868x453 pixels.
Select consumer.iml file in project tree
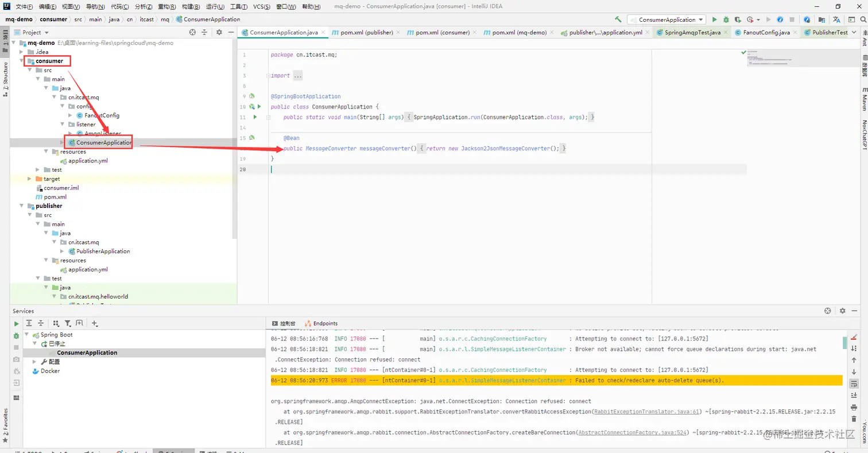57,188
